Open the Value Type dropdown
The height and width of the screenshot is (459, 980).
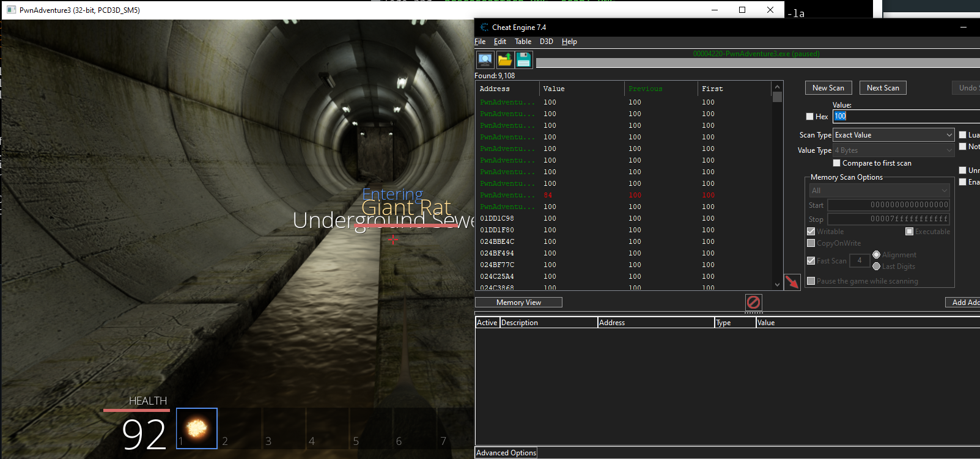(893, 150)
